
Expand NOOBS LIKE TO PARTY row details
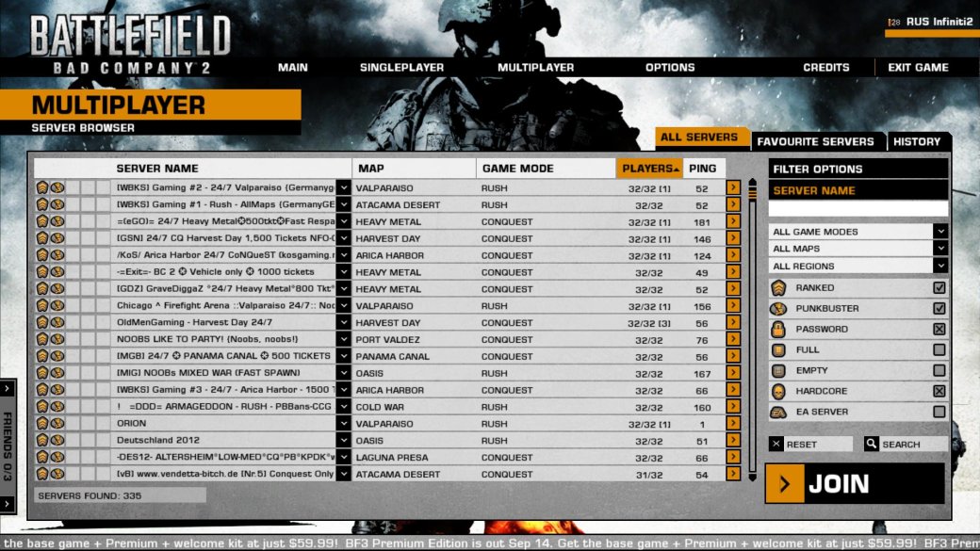point(344,339)
